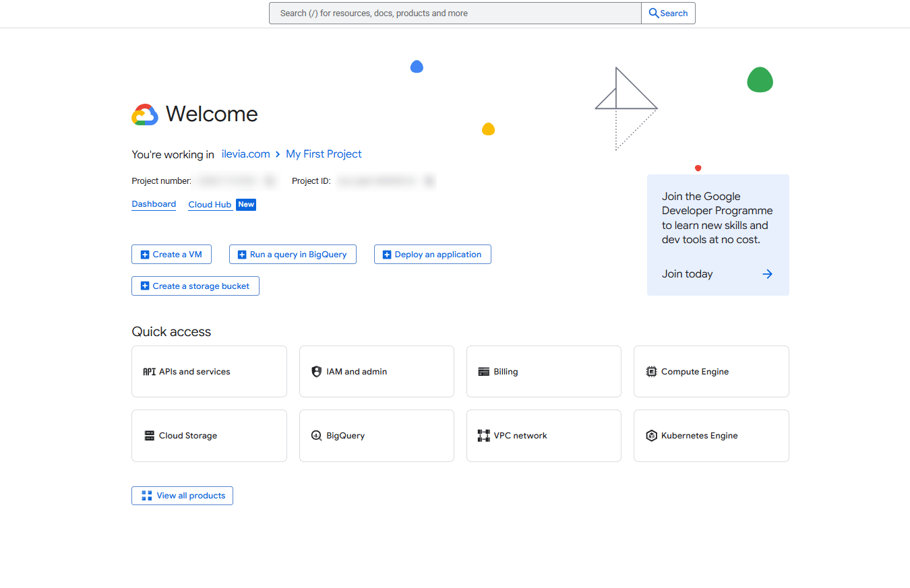Open the My First Project breadcrumb link
The image size is (910, 588).
click(324, 154)
